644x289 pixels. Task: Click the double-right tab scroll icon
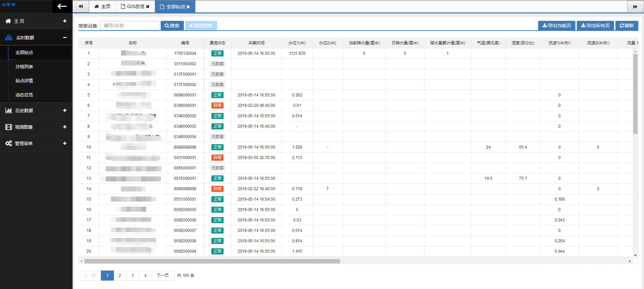click(635, 6)
